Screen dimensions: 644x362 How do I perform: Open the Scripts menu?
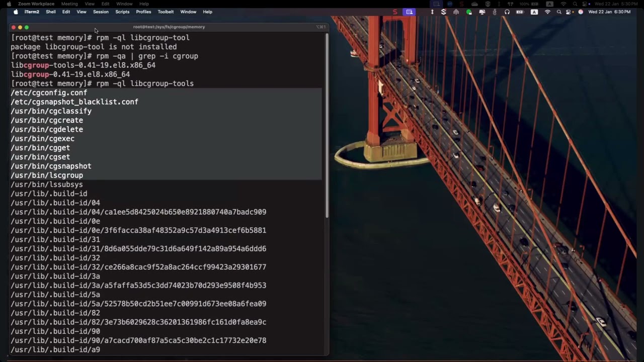[122, 12]
